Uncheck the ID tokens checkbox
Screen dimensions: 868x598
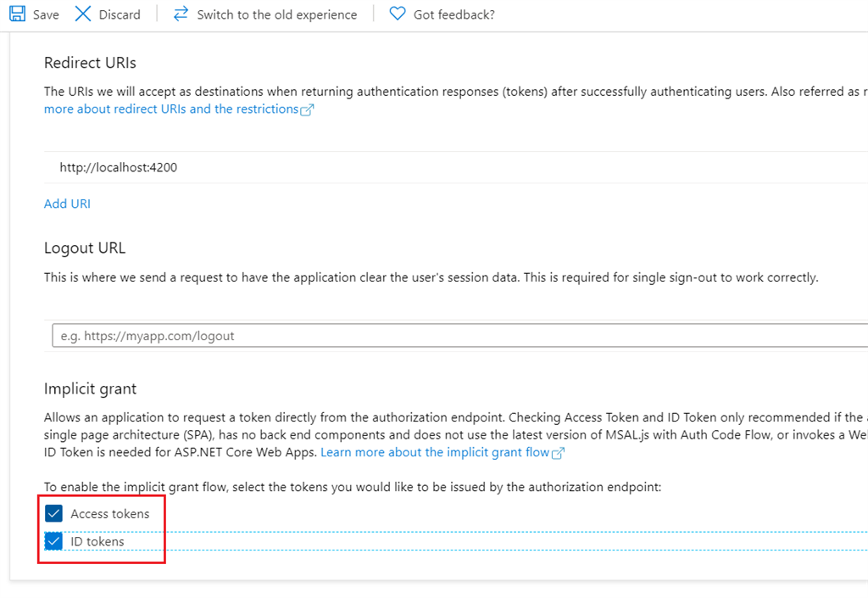click(x=53, y=541)
